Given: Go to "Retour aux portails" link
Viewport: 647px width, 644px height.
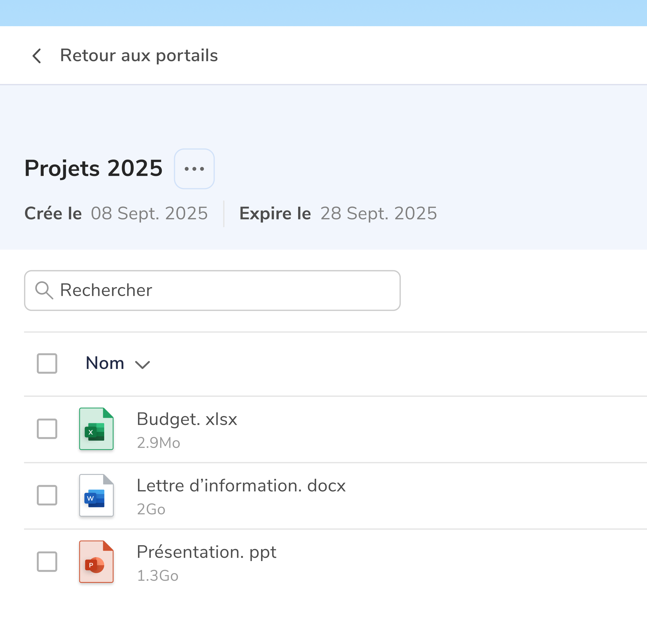Looking at the screenshot, I should point(139,56).
